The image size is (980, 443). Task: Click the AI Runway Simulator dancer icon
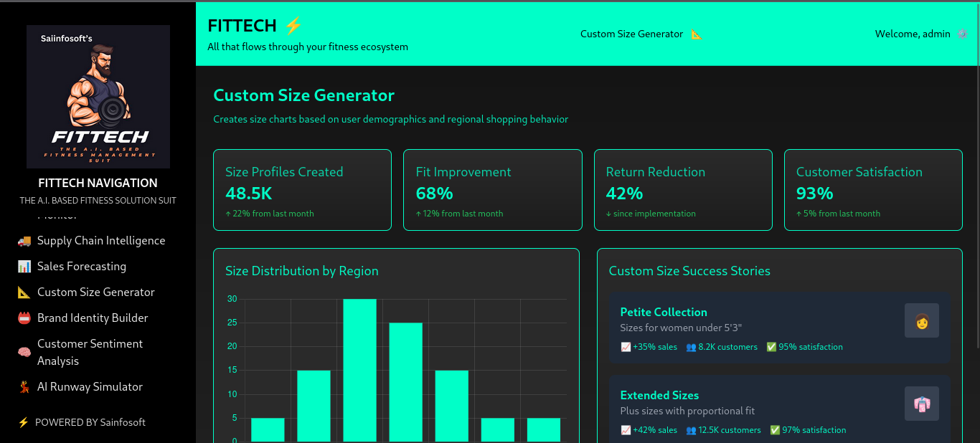coord(24,387)
